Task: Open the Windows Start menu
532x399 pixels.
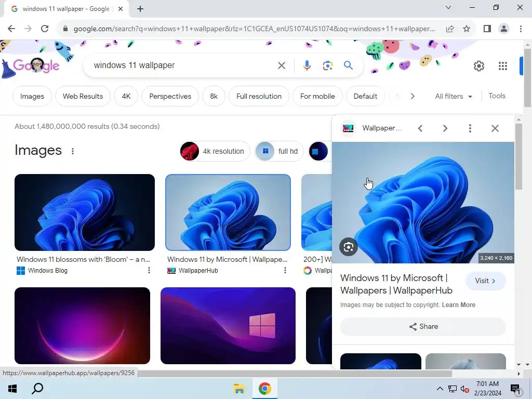Action: click(12, 389)
